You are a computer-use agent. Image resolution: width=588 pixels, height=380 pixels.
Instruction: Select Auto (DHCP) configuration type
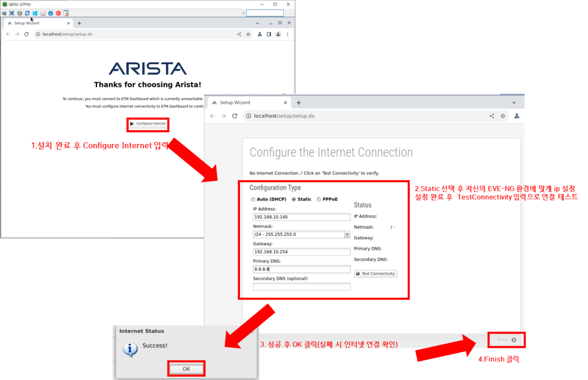[253, 199]
